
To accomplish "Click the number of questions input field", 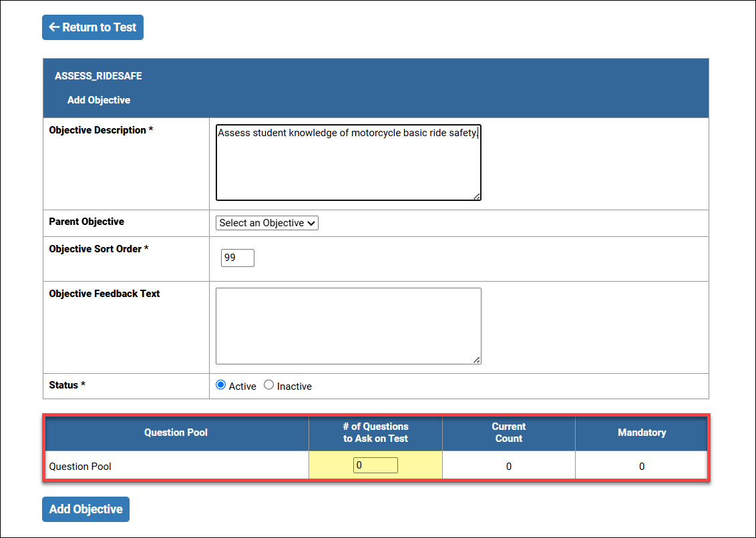I will [375, 465].
